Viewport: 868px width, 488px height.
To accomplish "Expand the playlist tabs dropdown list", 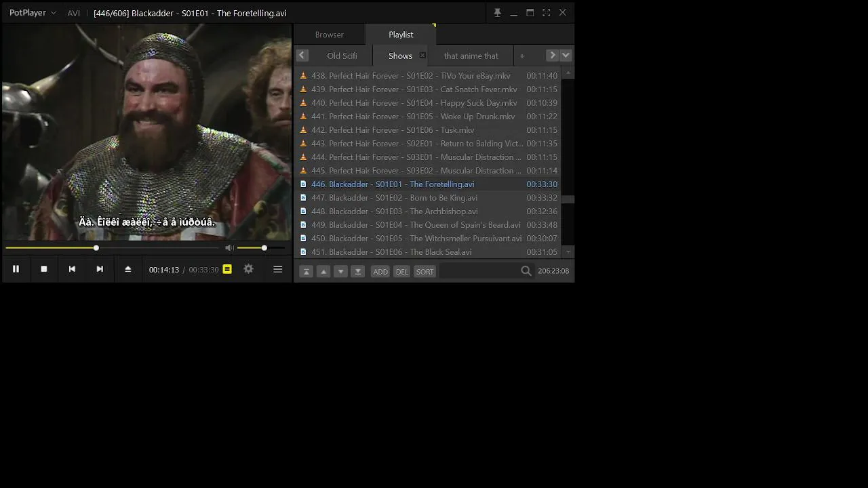I will (x=566, y=56).
